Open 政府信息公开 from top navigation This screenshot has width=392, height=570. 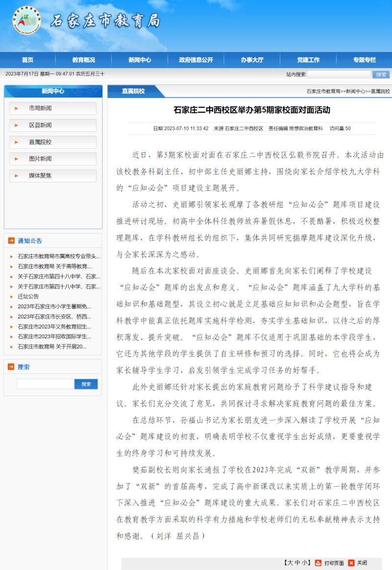(x=196, y=60)
